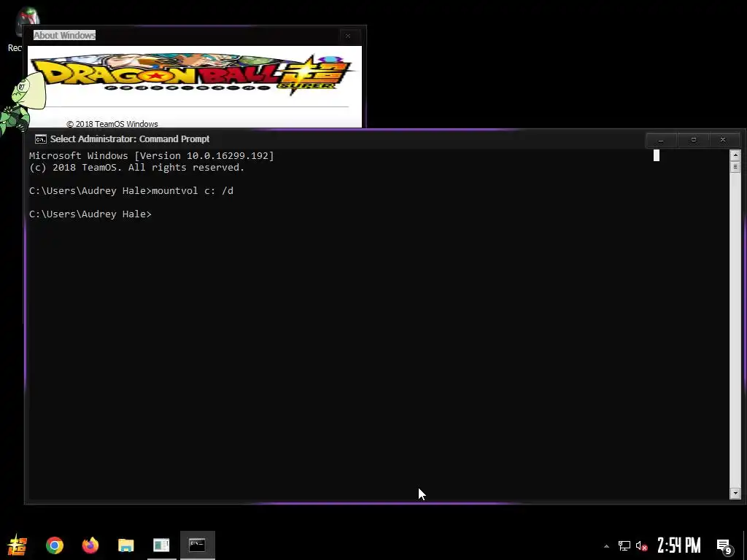
Task: Click muted volume tray icon
Action: pos(642,545)
